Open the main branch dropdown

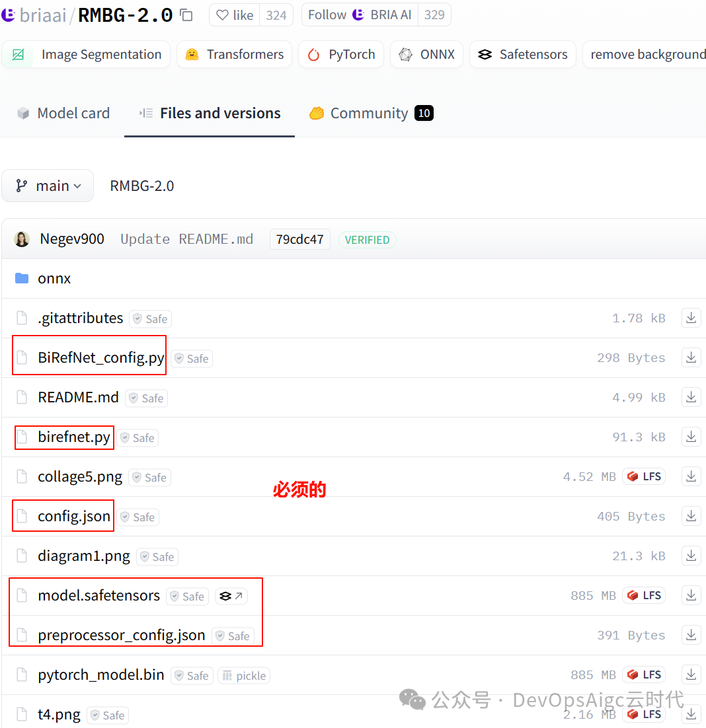48,186
